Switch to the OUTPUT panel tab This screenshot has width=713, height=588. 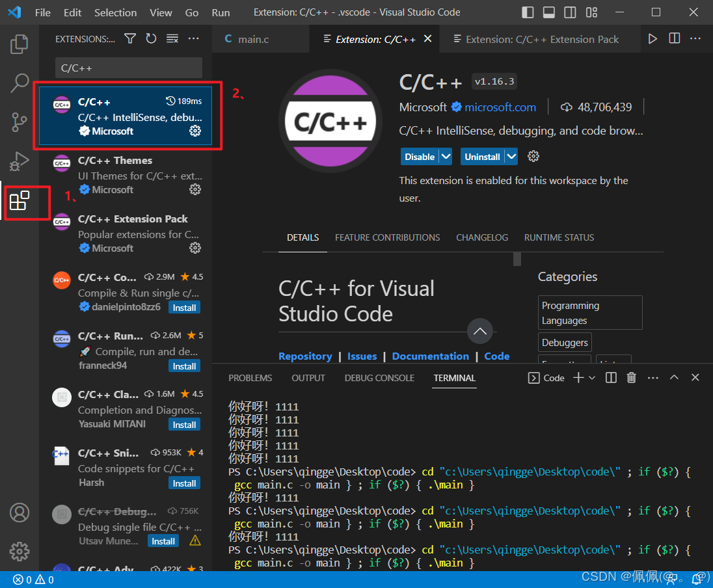(308, 378)
